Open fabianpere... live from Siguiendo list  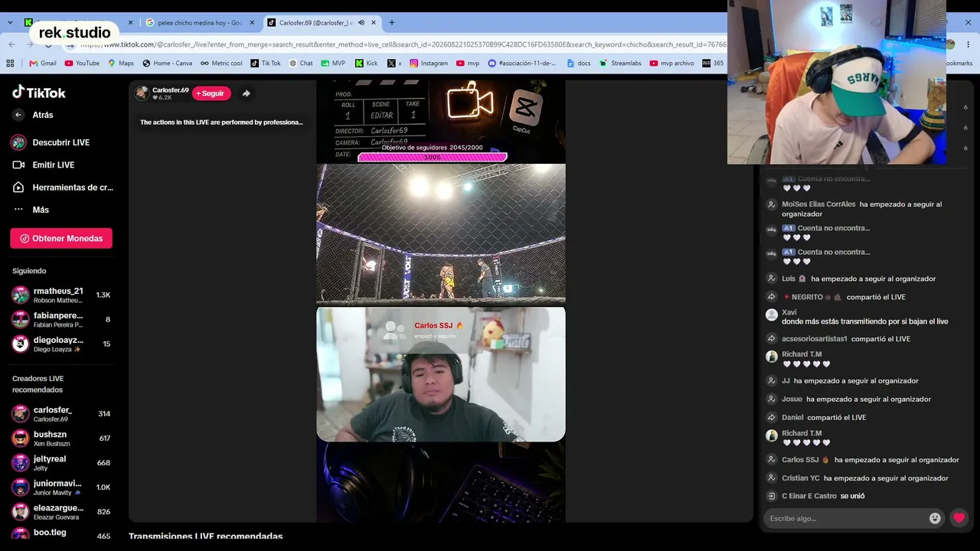pos(61,319)
